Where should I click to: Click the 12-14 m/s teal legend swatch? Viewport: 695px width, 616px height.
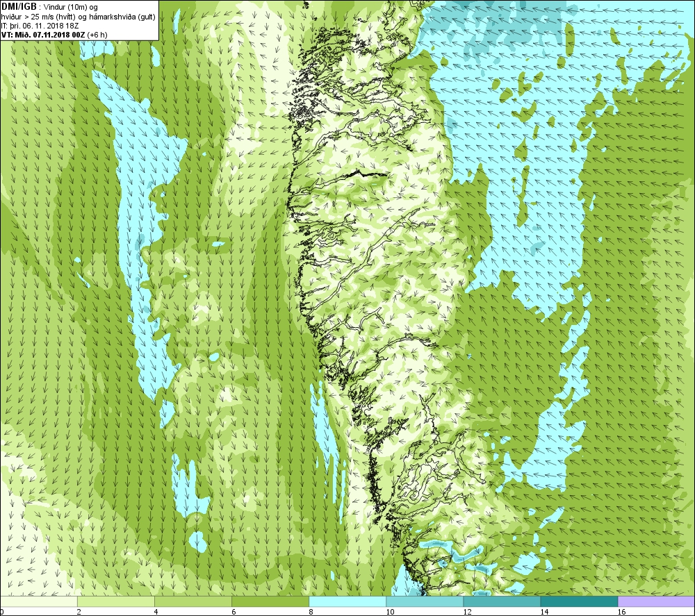click(x=502, y=601)
